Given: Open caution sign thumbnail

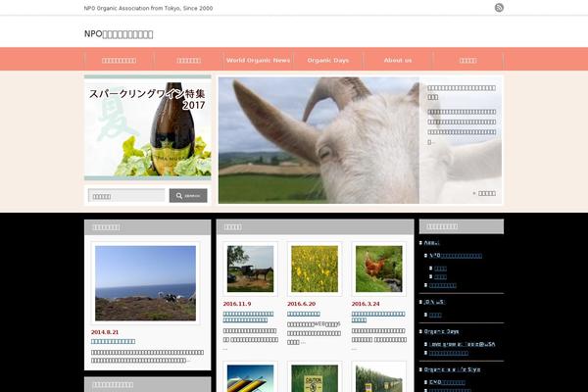Looking at the screenshot, I should coord(315,378).
